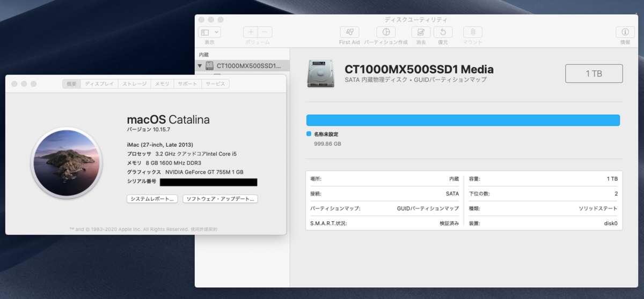This screenshot has width=644, height=299.
Task: Click the iMac (27-inch, Late 2013) text
Action: click(160, 145)
